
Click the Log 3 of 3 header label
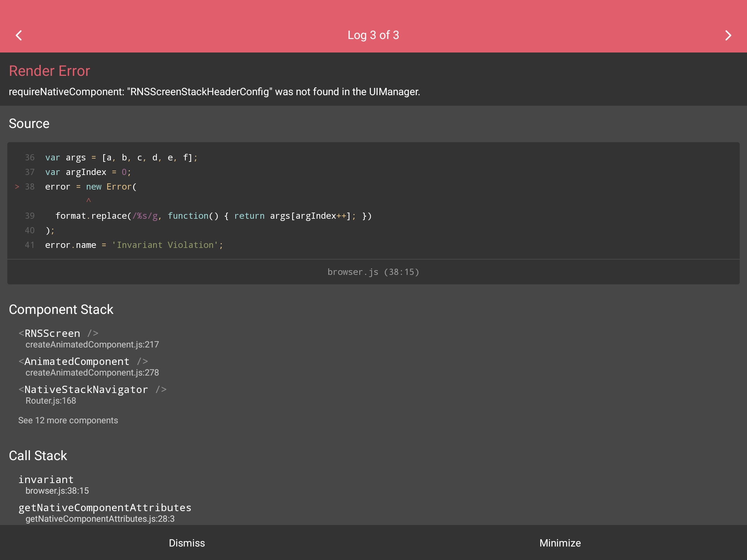coord(373,35)
